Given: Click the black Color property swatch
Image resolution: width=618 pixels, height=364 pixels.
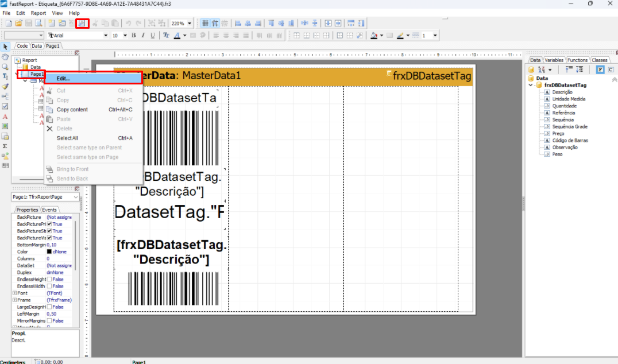Looking at the screenshot, I should (49, 251).
